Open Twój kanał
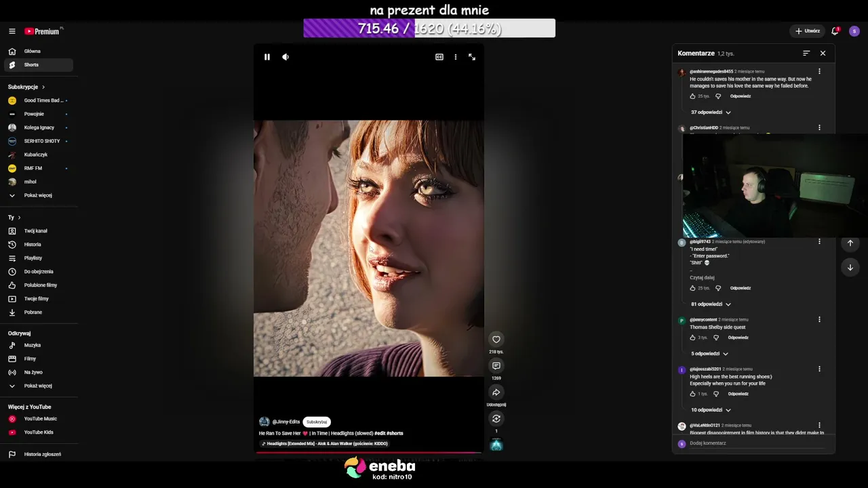The height and width of the screenshot is (488, 868). tap(39, 231)
